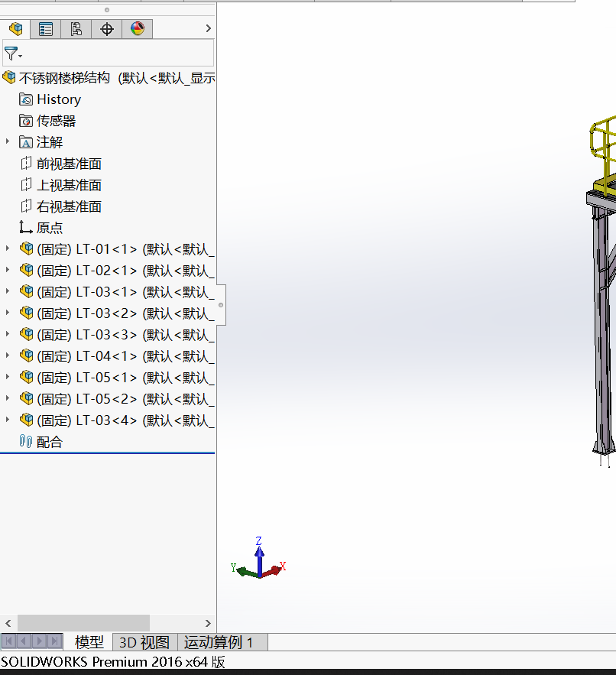This screenshot has height=675, width=616.
Task: Select the History folder item
Action: click(58, 99)
